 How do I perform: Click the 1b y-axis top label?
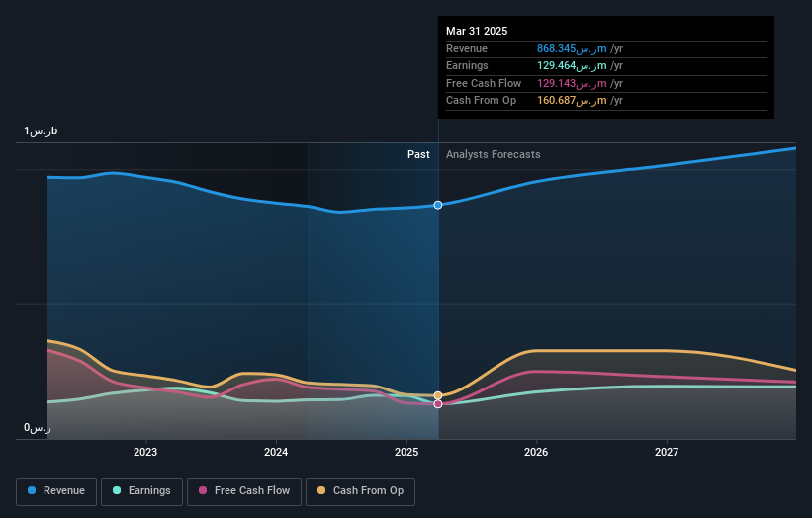pyautogui.click(x=41, y=131)
